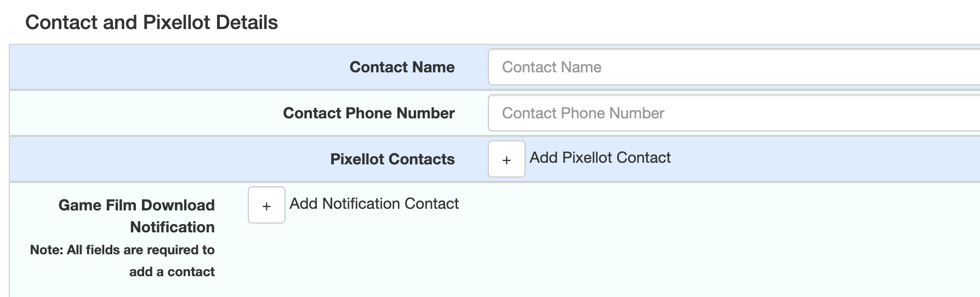Screen dimensions: 980x297
Task: Click the word Details in the section heading
Action: (x=247, y=22)
